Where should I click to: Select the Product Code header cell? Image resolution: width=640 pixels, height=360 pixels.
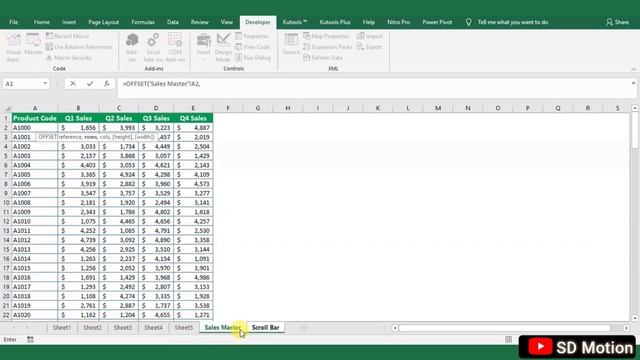(x=35, y=118)
